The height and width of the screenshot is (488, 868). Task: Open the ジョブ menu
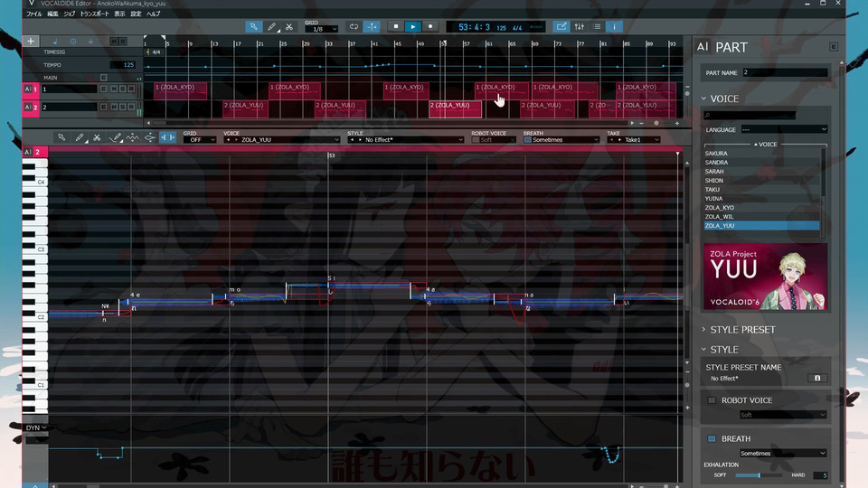coord(70,14)
